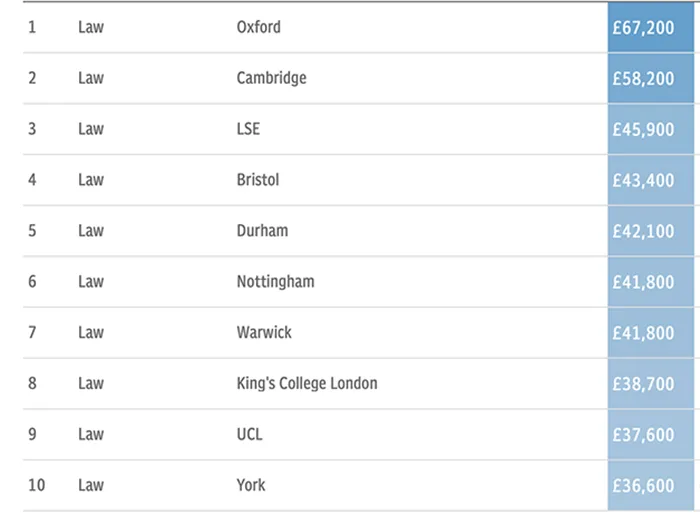Click the £58,200 salary cell

(651, 78)
